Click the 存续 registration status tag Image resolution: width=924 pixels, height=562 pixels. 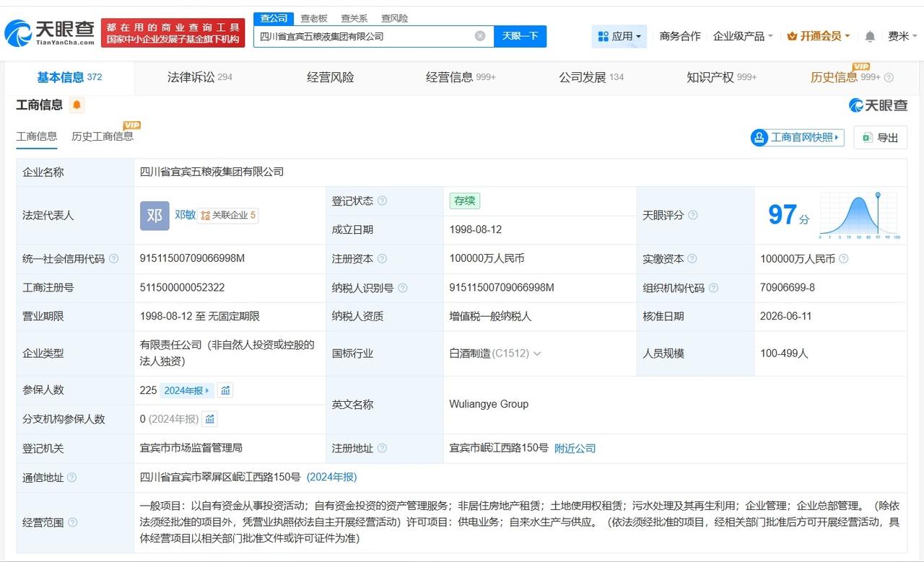(464, 201)
